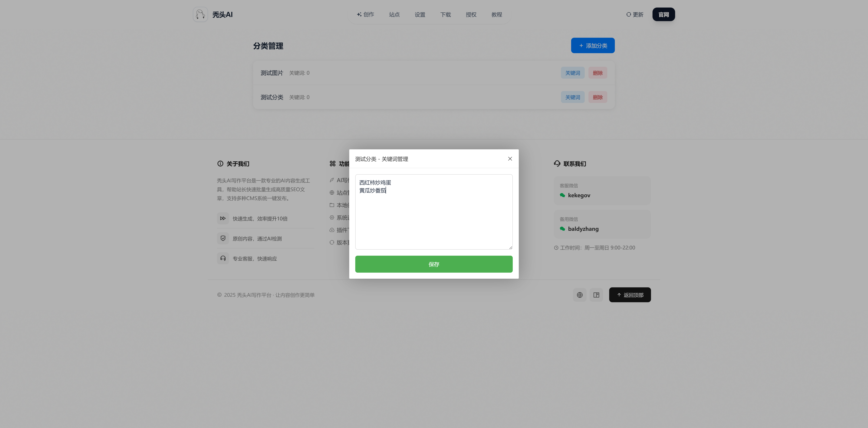Click 更新 refresh button in header

(634, 15)
